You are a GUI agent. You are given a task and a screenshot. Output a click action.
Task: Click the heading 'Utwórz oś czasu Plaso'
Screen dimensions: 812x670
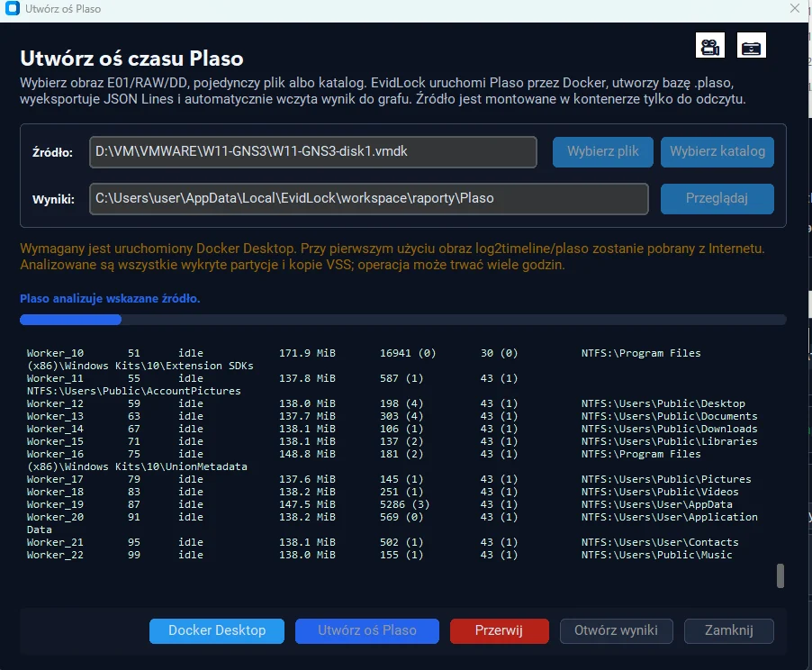(x=131, y=59)
